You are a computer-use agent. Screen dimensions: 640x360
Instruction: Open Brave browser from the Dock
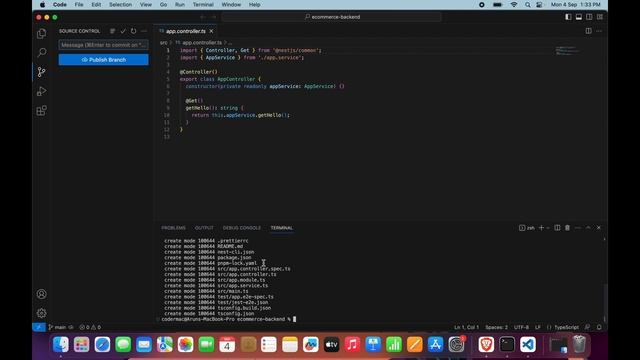tap(486, 344)
